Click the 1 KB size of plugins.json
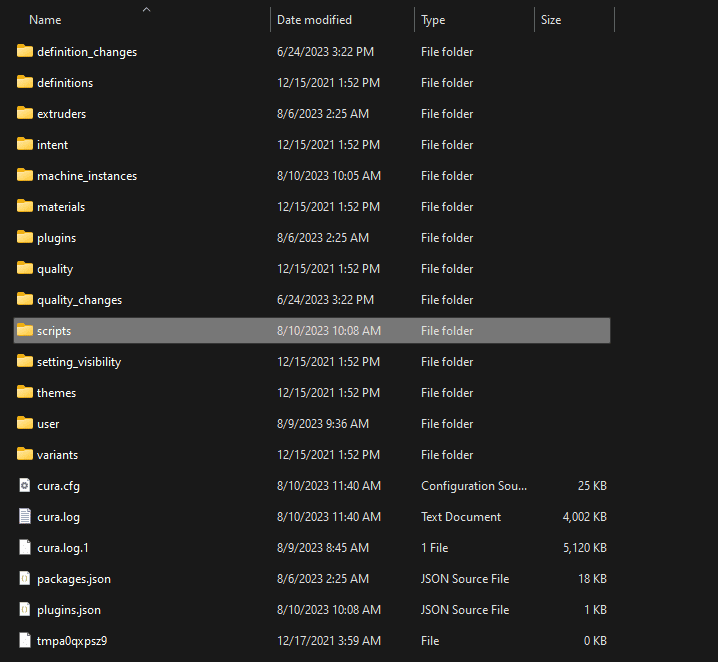Screen dimensions: 718x662 coord(595,610)
